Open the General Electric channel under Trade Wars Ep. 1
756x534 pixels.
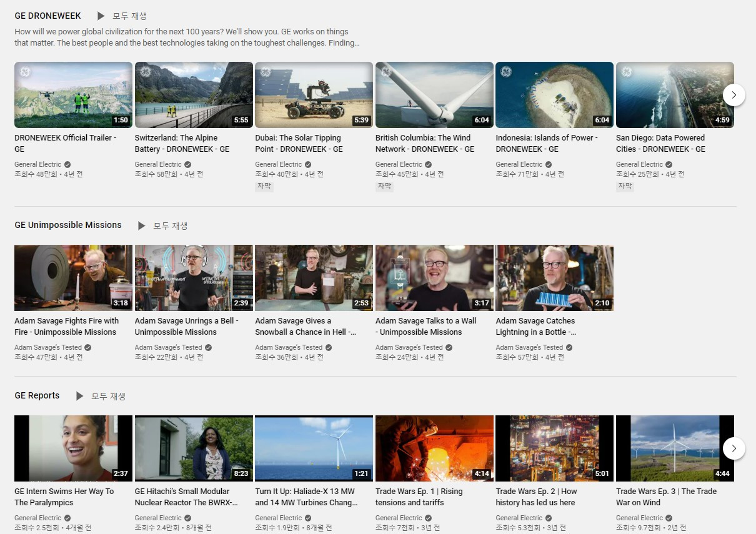(x=399, y=518)
